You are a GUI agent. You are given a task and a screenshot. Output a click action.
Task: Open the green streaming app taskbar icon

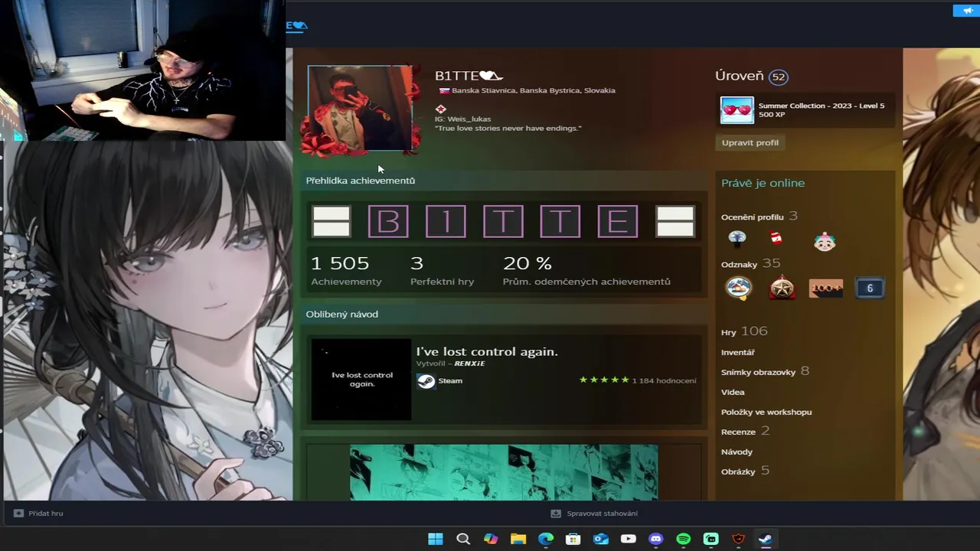click(x=710, y=539)
